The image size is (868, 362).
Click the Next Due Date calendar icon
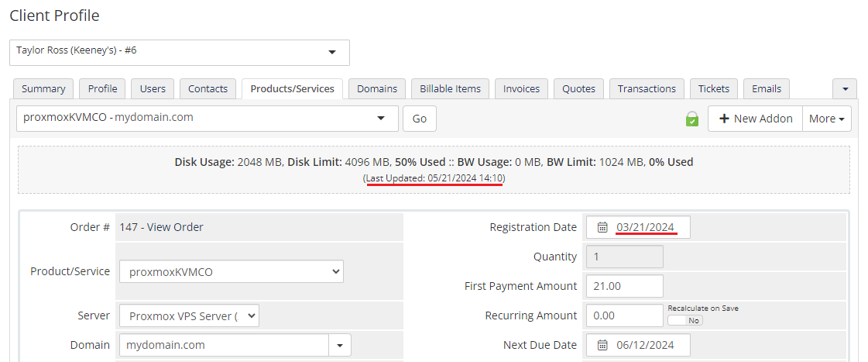click(602, 345)
